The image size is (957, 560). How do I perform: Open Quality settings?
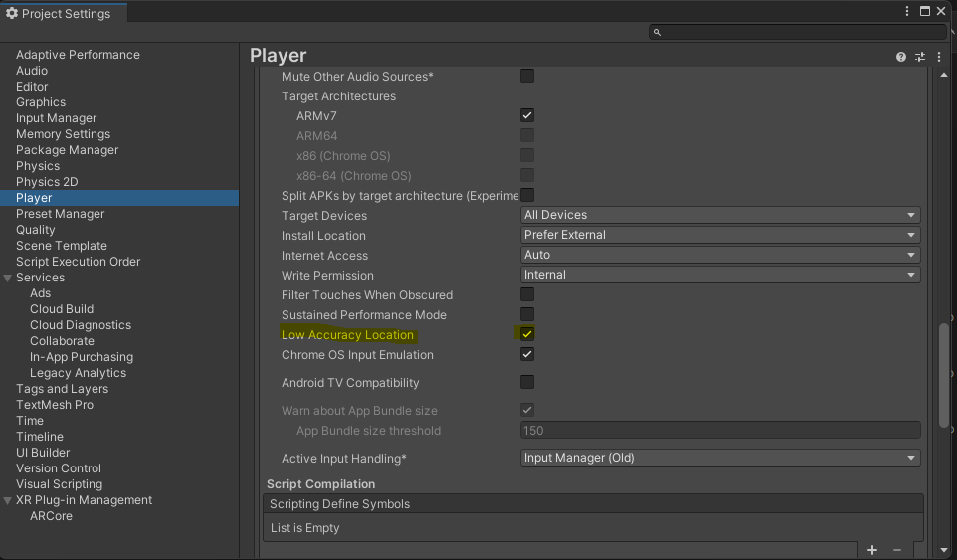[x=36, y=230]
